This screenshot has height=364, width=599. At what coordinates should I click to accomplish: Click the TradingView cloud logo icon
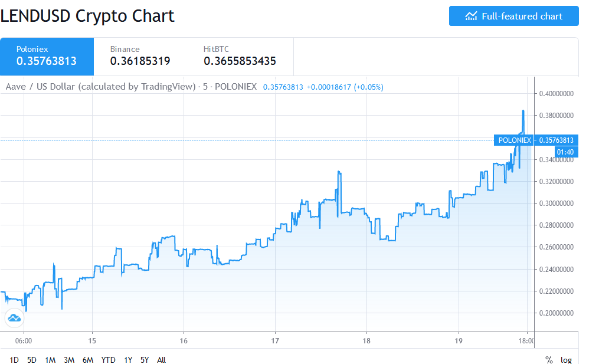(14, 318)
